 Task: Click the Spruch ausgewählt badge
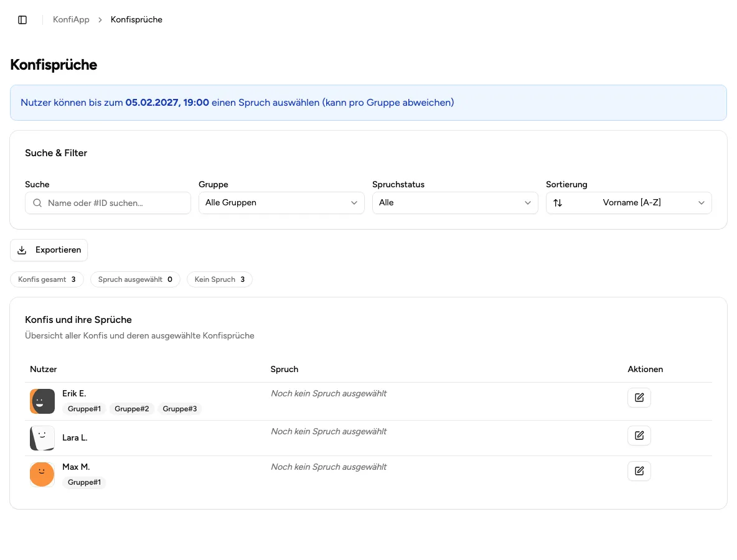click(x=135, y=279)
